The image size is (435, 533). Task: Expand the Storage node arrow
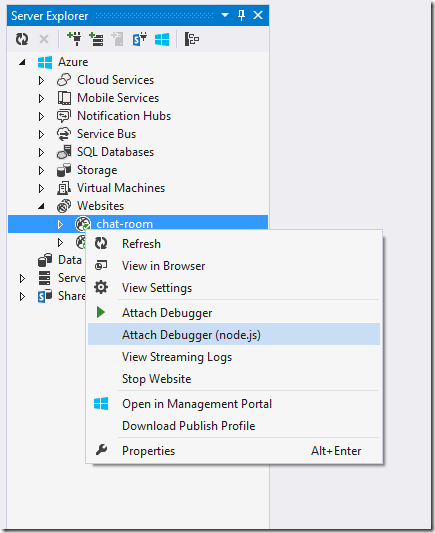coord(41,170)
